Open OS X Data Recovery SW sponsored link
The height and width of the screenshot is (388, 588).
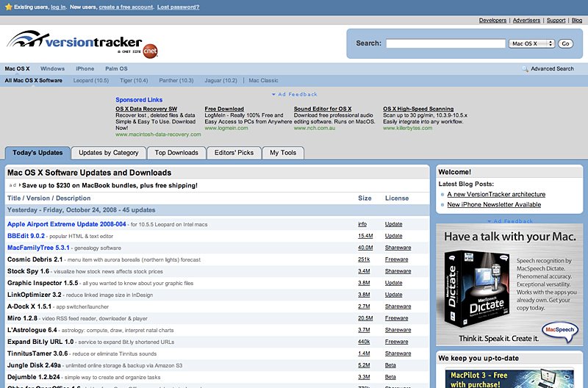point(146,109)
